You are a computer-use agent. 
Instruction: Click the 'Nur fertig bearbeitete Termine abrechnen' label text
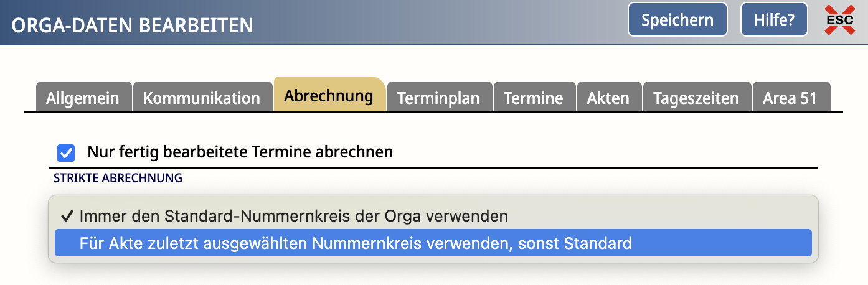click(240, 152)
